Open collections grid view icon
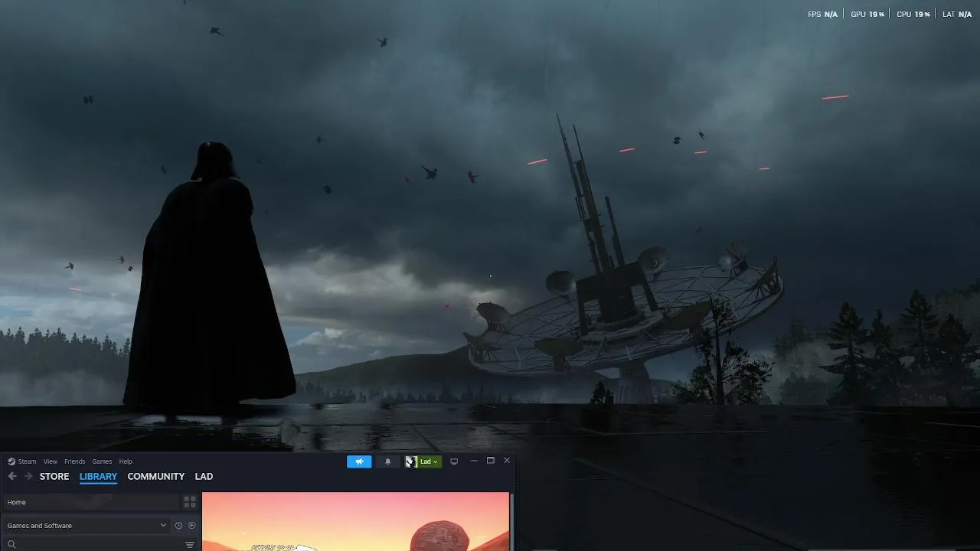This screenshot has height=551, width=980. [190, 502]
